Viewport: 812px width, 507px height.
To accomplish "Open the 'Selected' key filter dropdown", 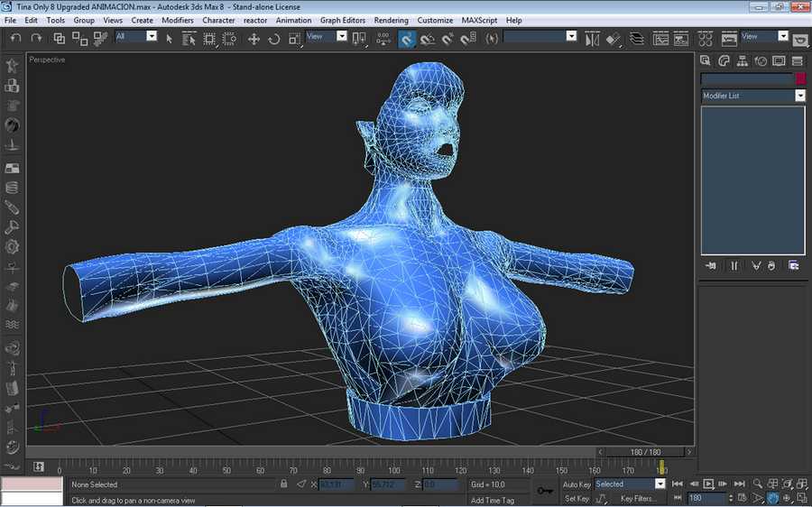I will pos(660,484).
